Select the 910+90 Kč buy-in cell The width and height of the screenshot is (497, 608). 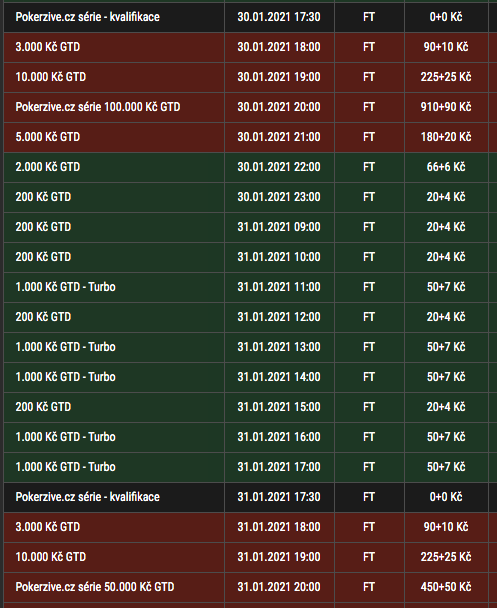click(446, 107)
